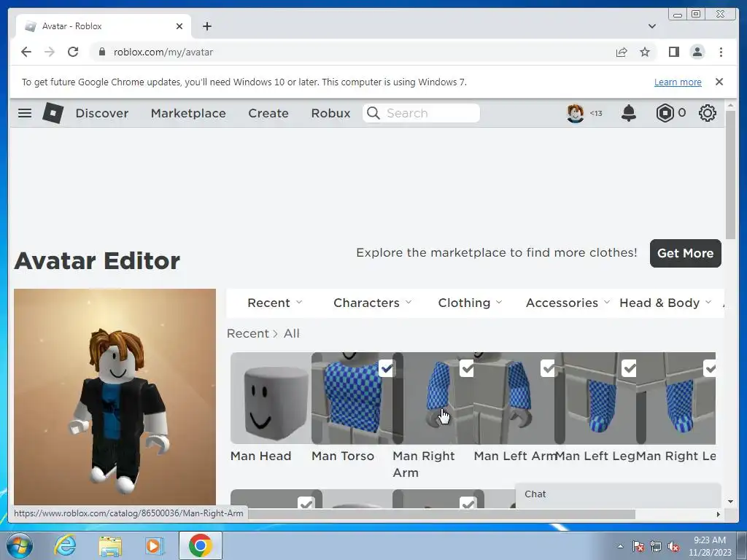The image size is (747, 560).
Task: Reload the Roblox page
Action: 73,52
